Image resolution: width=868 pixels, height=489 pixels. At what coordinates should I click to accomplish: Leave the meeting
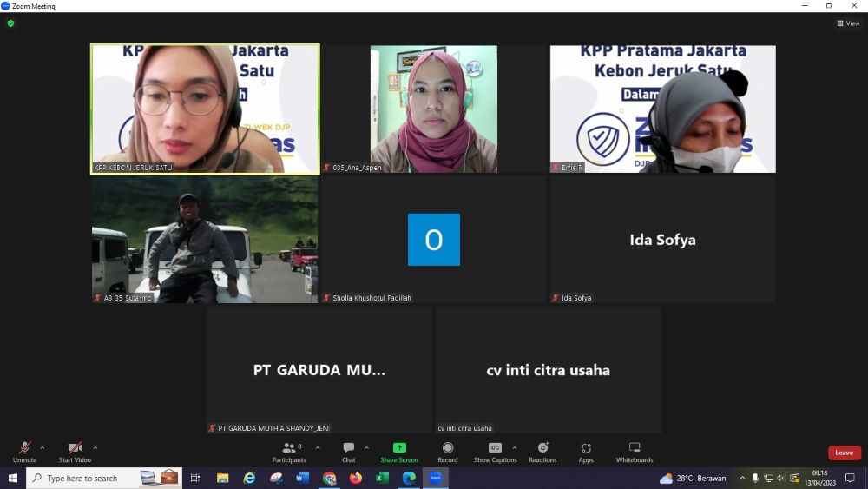click(844, 453)
